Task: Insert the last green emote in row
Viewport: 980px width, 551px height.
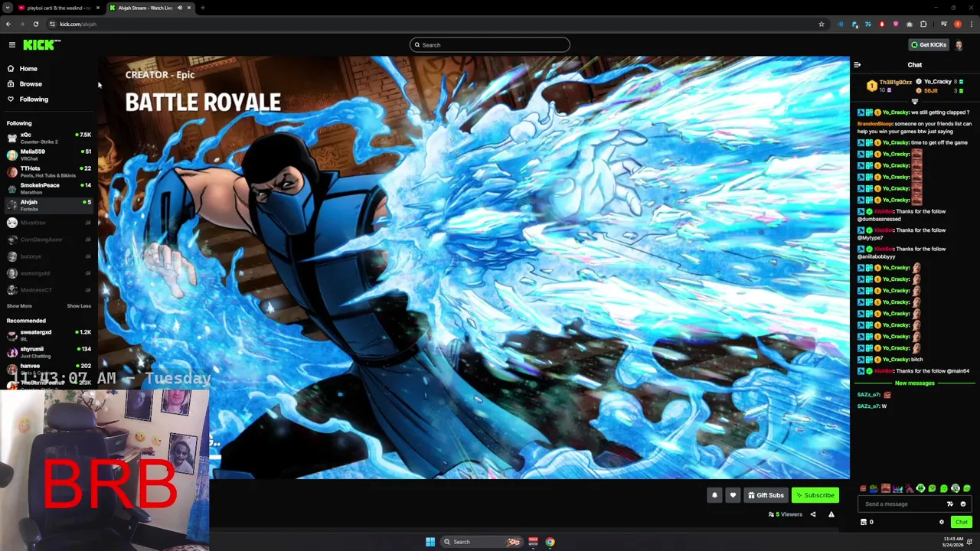Action: (x=967, y=488)
